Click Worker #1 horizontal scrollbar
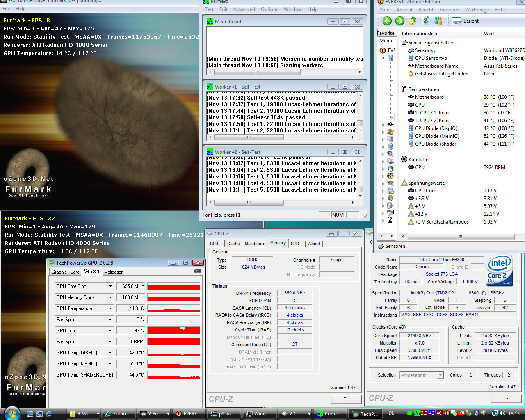 coord(249,137)
